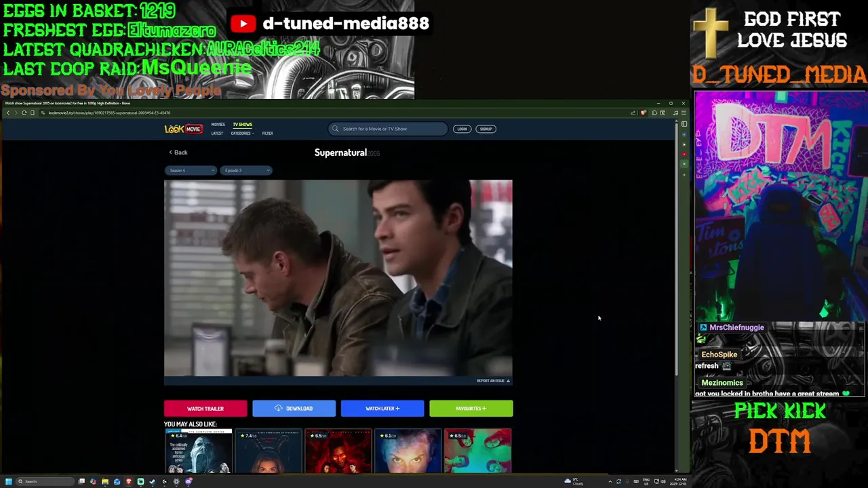
Task: Open the Season 4 dropdown
Action: pos(190,170)
